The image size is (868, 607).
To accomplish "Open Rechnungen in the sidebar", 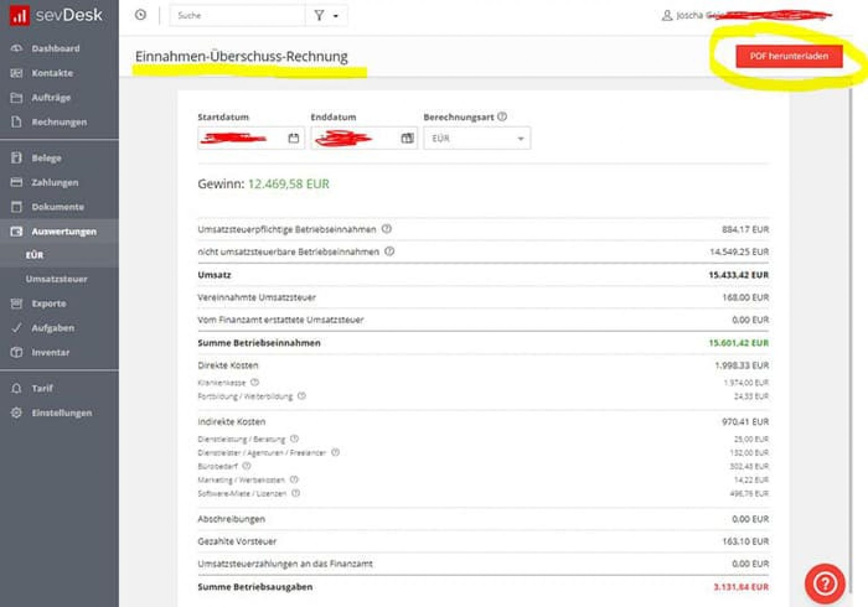I will tap(59, 122).
